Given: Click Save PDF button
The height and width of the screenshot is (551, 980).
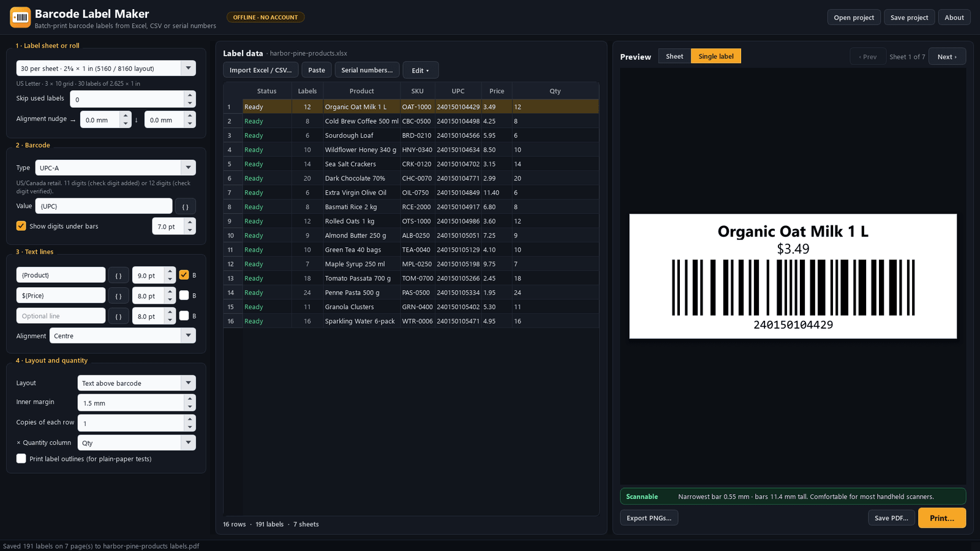Looking at the screenshot, I should 891,518.
